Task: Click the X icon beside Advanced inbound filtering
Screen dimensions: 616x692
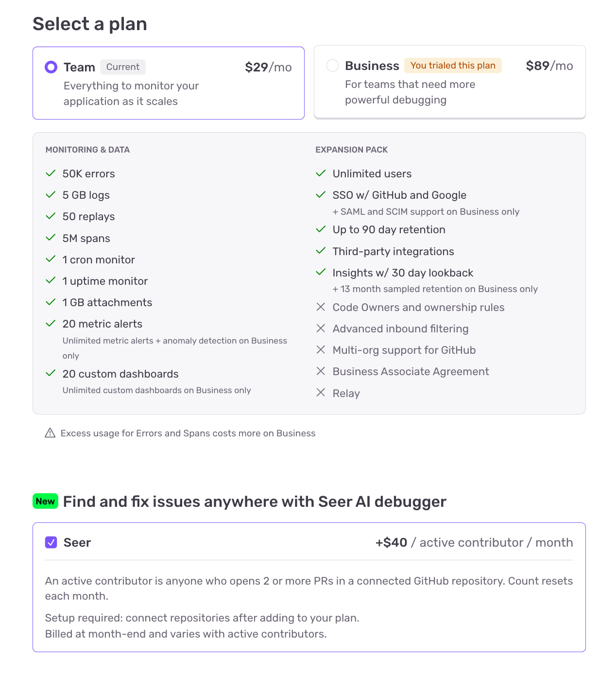Action: [x=321, y=329]
